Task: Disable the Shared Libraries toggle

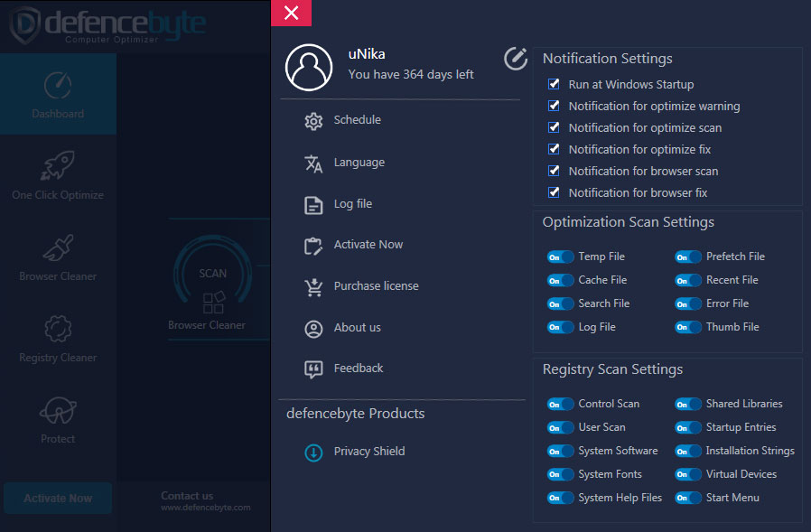Action: coord(688,404)
